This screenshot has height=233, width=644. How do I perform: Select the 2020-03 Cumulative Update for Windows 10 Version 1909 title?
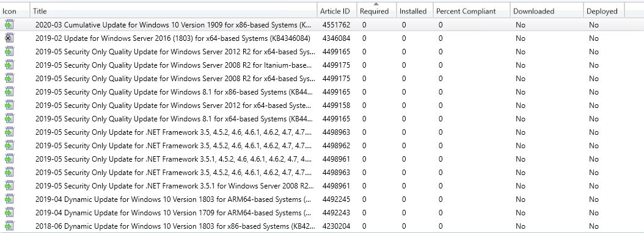174,25
